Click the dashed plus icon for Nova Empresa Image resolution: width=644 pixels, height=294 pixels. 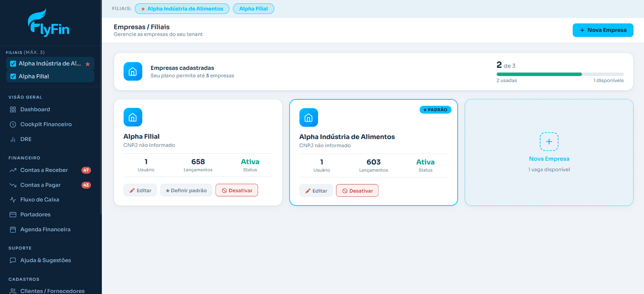(549, 142)
